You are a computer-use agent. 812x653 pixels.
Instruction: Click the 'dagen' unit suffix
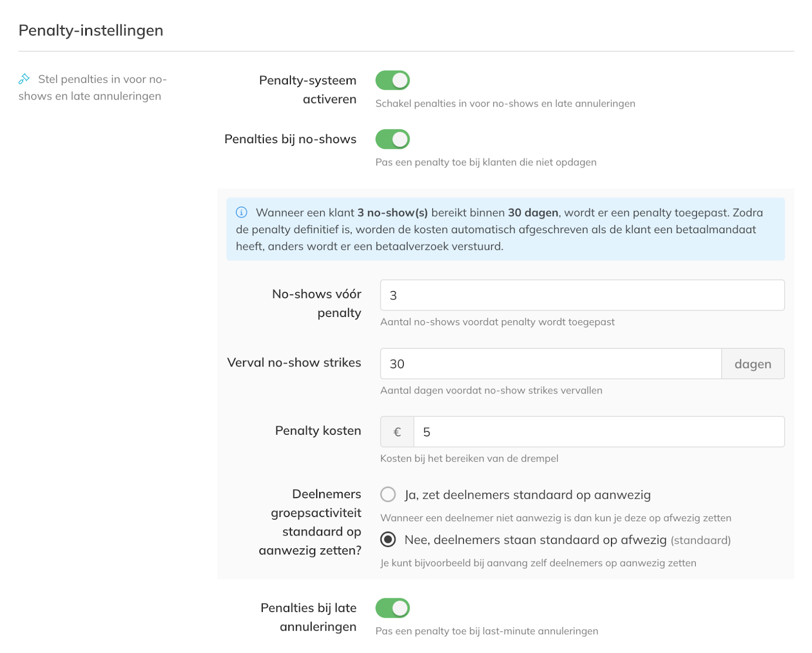[x=753, y=364]
